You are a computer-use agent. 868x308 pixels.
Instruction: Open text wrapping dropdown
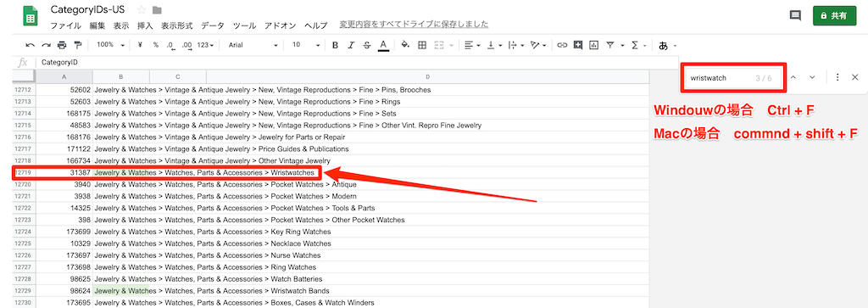coord(516,46)
